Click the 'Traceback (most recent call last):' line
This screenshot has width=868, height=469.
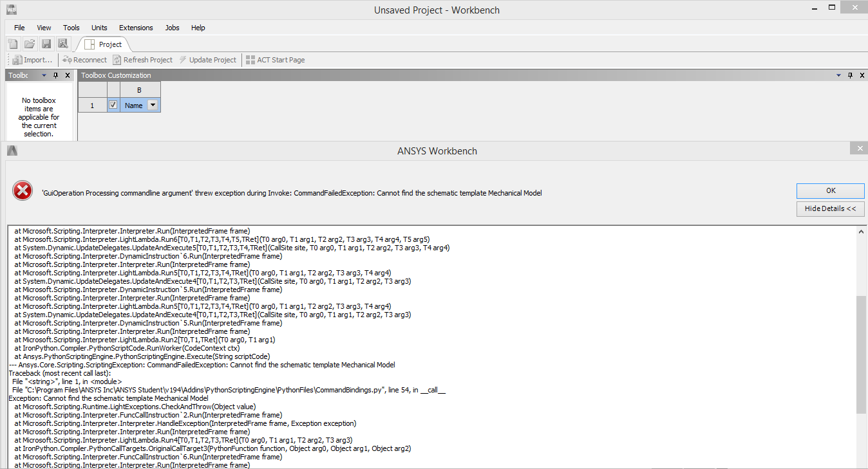(x=60, y=373)
